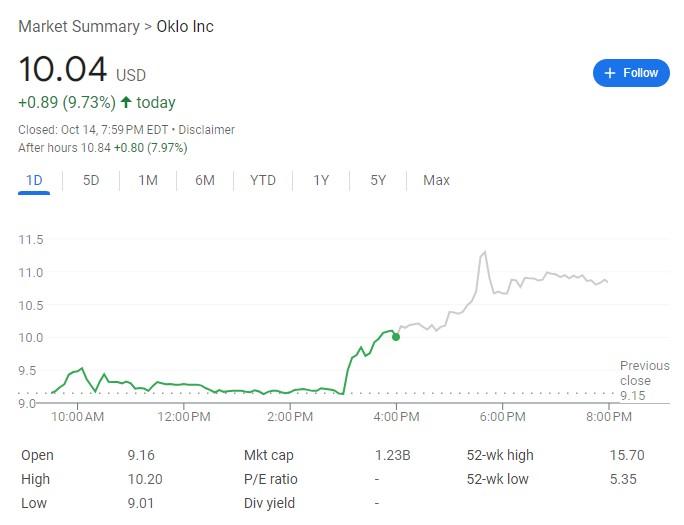Select the Max range tab
The height and width of the screenshot is (525, 684).
point(436,180)
